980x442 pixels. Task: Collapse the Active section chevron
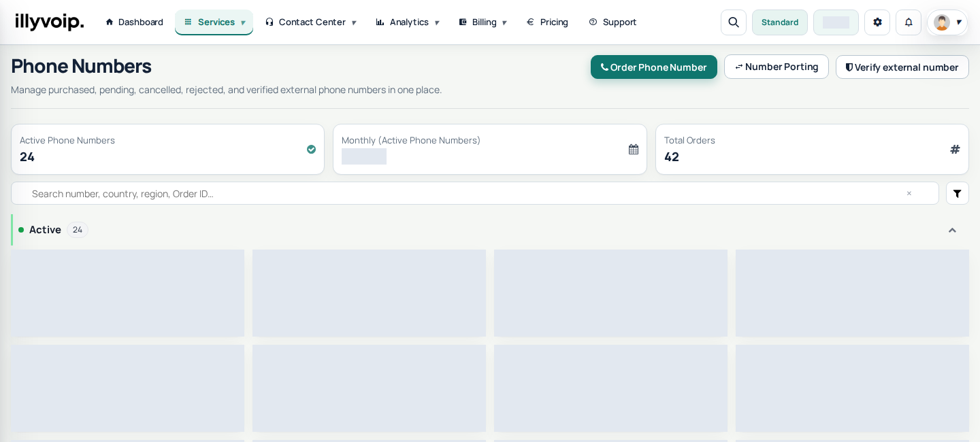coord(952,230)
